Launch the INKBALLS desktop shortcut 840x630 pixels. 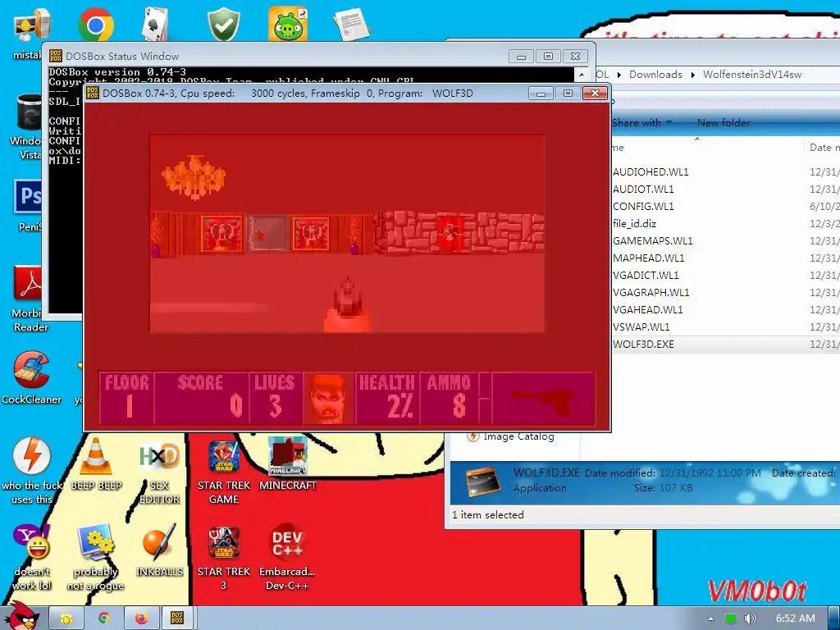coord(159,550)
